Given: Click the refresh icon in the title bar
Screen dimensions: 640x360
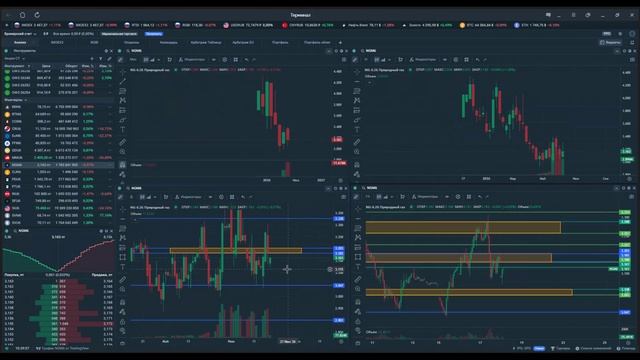Looking at the screenshot, I should click(x=37, y=15).
